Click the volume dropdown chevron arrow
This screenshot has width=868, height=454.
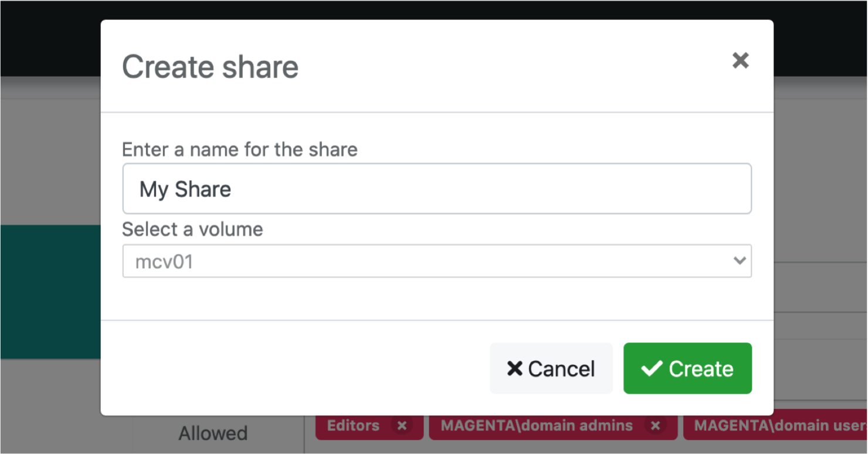(739, 260)
